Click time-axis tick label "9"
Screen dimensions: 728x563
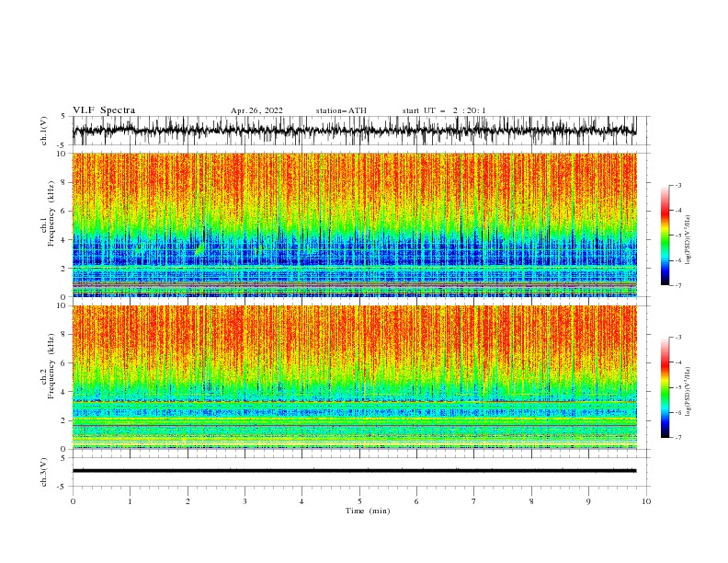coord(588,501)
